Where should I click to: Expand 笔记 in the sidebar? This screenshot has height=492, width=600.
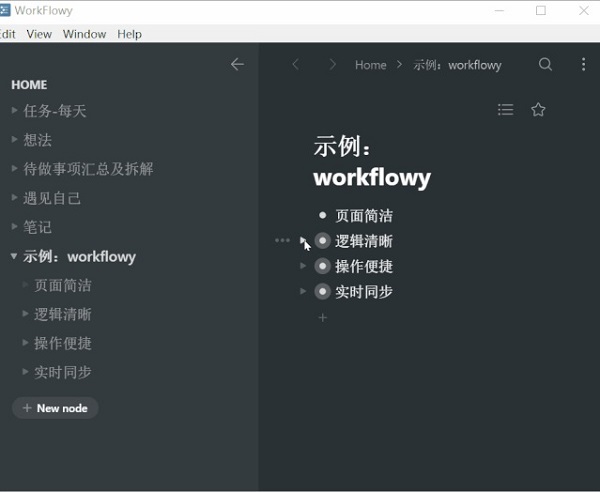pos(15,226)
